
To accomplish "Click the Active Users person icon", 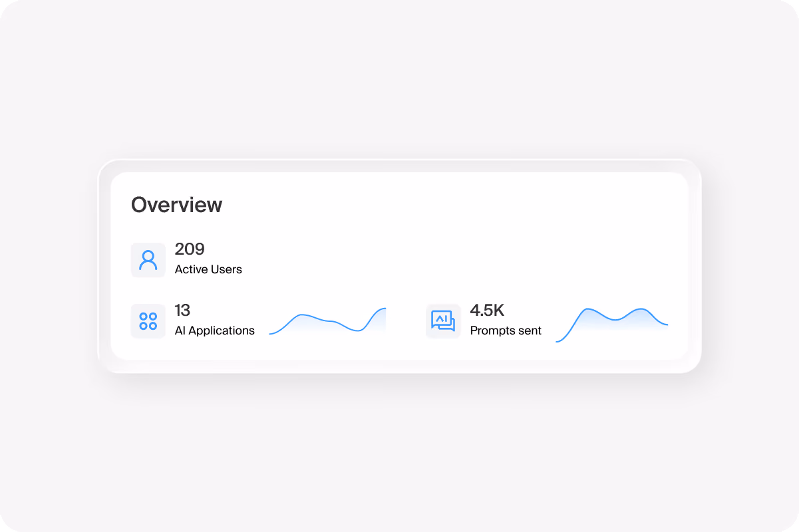I will click(x=148, y=260).
